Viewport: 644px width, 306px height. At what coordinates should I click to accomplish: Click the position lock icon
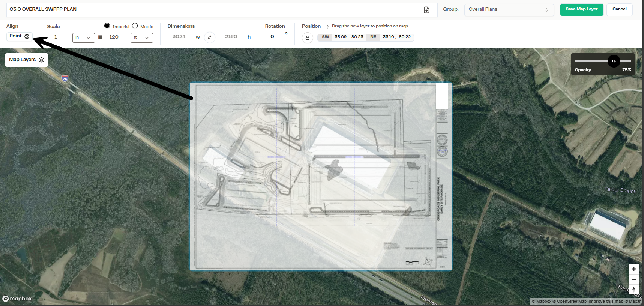307,37
